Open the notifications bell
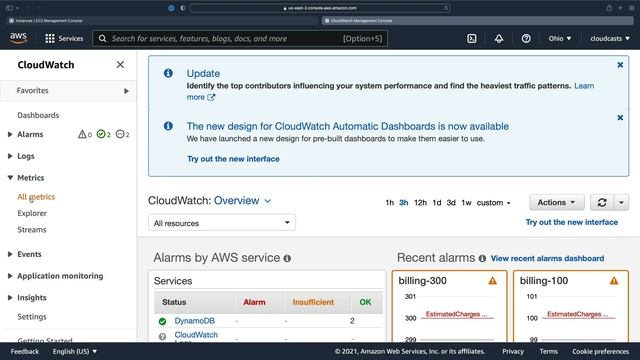 (x=499, y=38)
